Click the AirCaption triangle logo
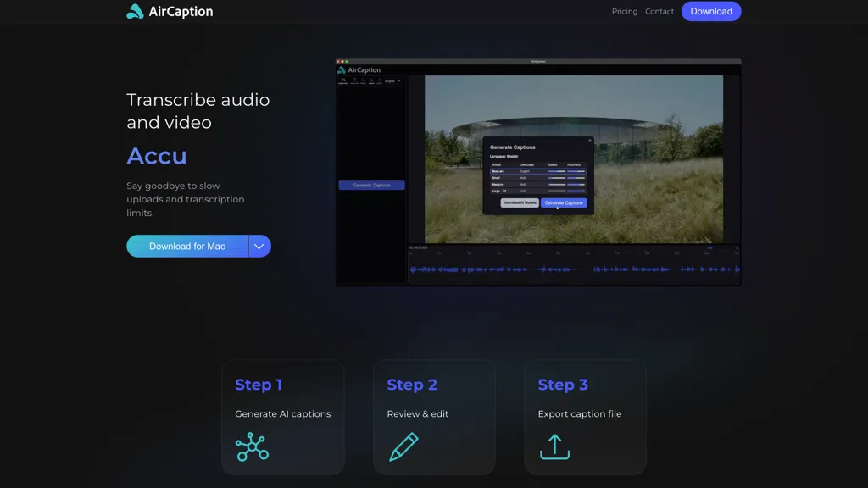 tap(136, 11)
